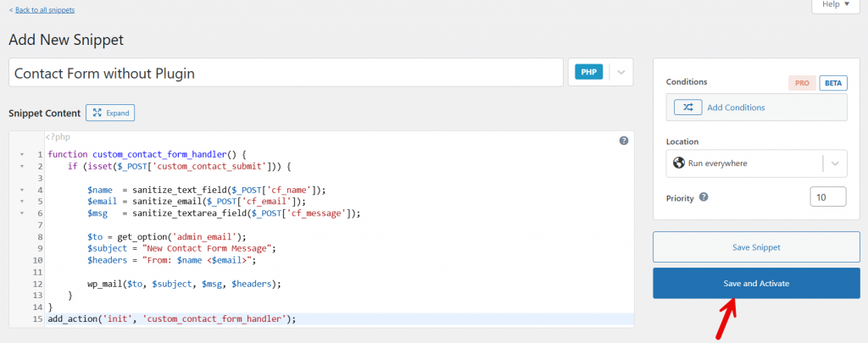Screen dimensions: 868x343
Task: Click the PRO badge in Conditions
Action: pos(802,83)
